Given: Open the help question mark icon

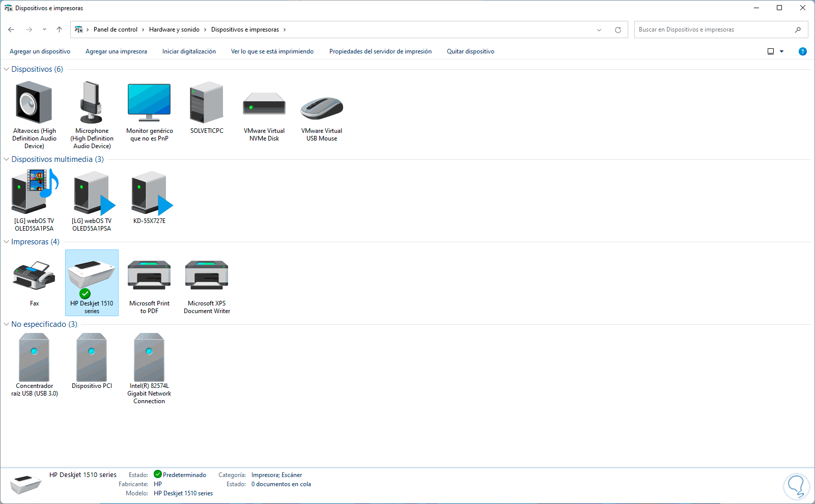Looking at the screenshot, I should tap(803, 51).
